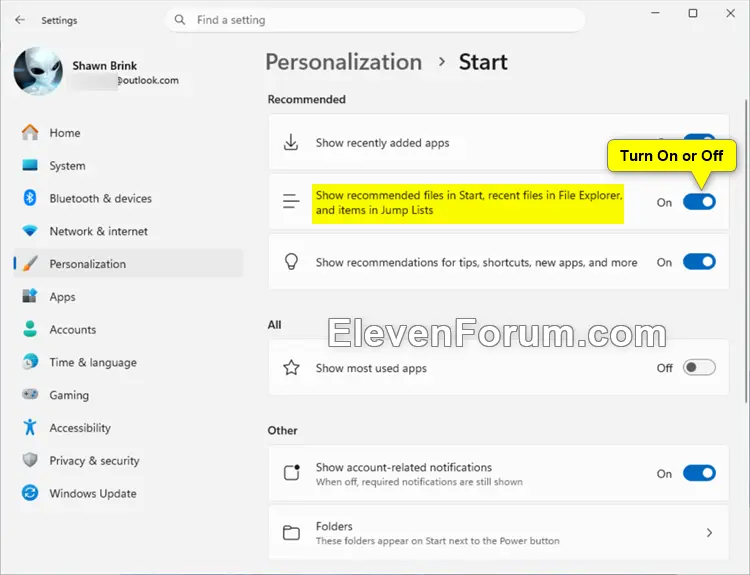Viewport: 750px width, 575px height.
Task: Click the Home house icon
Action: tap(30, 133)
